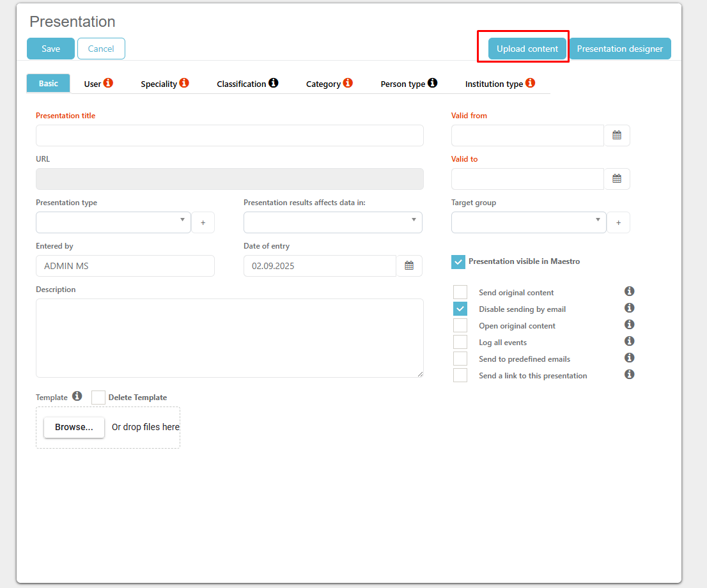The height and width of the screenshot is (588, 707).
Task: Open calendar picker for Valid to
Action: click(x=617, y=179)
